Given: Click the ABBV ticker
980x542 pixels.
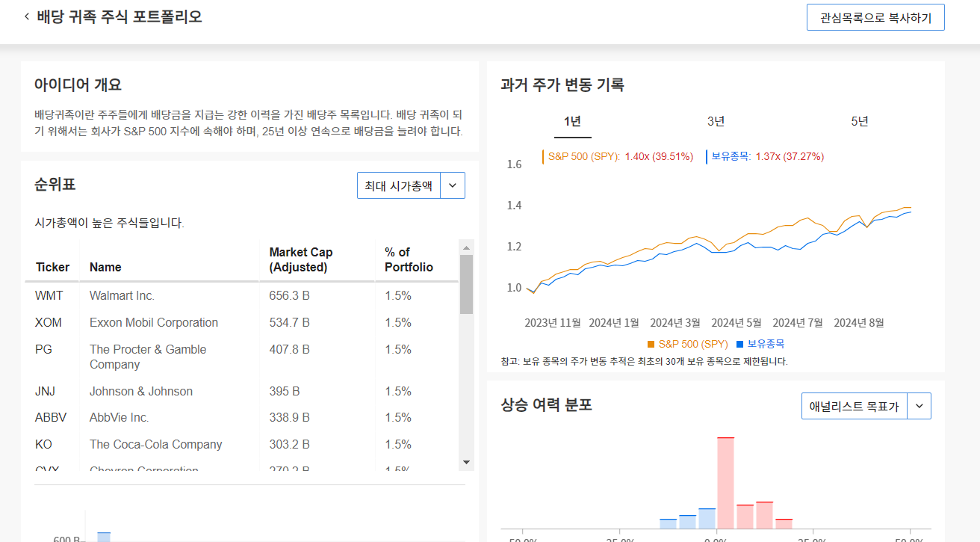Looking at the screenshot, I should tap(51, 418).
